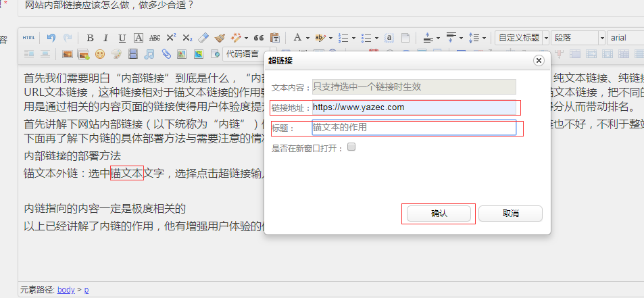The width and height of the screenshot is (644, 298).
Task: Focus the 标题 input field
Action: [414, 127]
